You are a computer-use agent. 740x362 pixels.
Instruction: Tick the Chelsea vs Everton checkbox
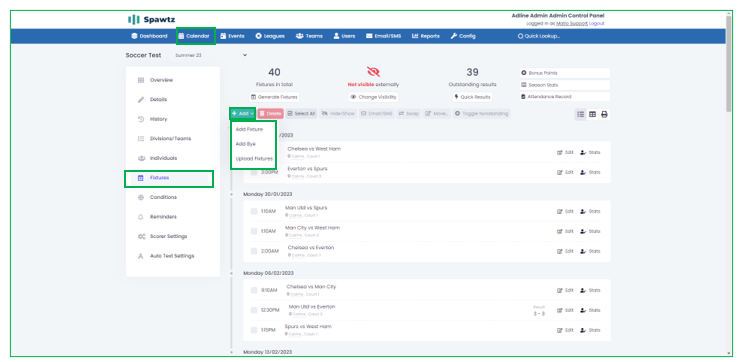pyautogui.click(x=254, y=251)
